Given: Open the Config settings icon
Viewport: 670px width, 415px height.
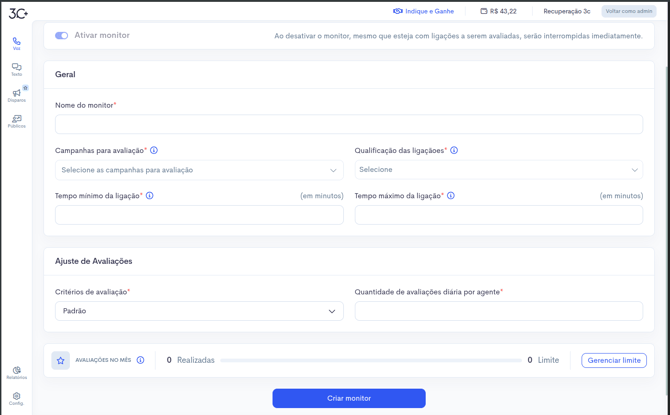Looking at the screenshot, I should pos(16,398).
